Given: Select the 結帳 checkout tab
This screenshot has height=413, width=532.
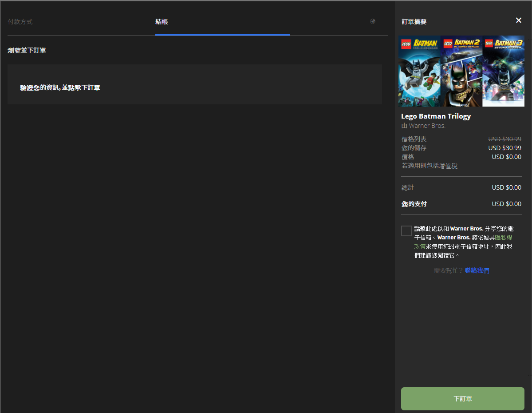Looking at the screenshot, I should click(162, 22).
